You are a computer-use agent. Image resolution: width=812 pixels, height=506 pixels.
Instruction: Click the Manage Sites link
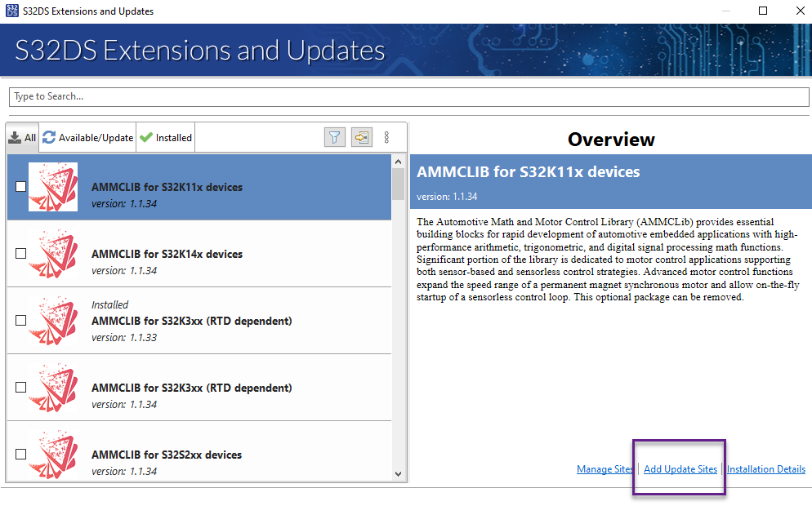click(605, 468)
